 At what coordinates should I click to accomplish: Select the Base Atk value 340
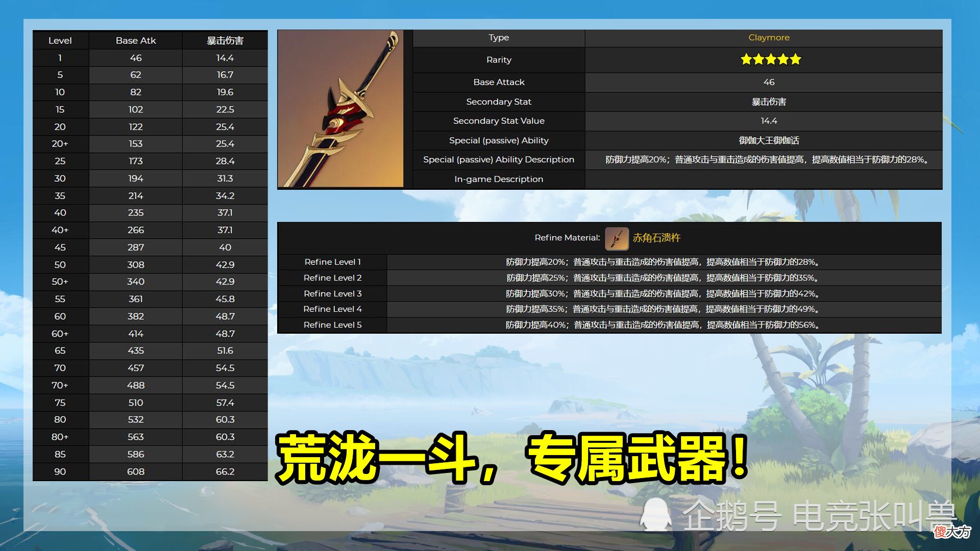click(x=136, y=282)
